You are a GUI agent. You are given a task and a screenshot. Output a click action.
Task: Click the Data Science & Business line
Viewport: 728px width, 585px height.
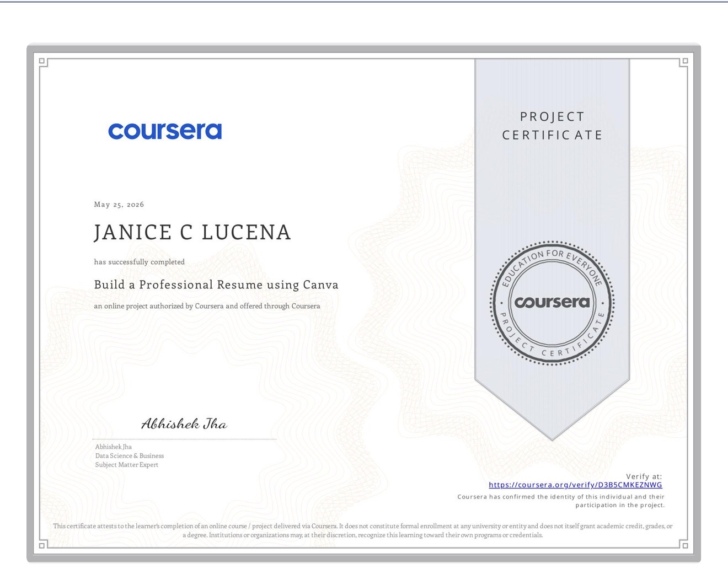tap(130, 456)
